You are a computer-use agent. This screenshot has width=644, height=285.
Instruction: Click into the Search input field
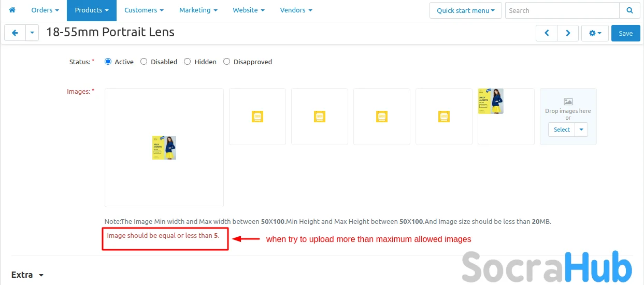562,10
